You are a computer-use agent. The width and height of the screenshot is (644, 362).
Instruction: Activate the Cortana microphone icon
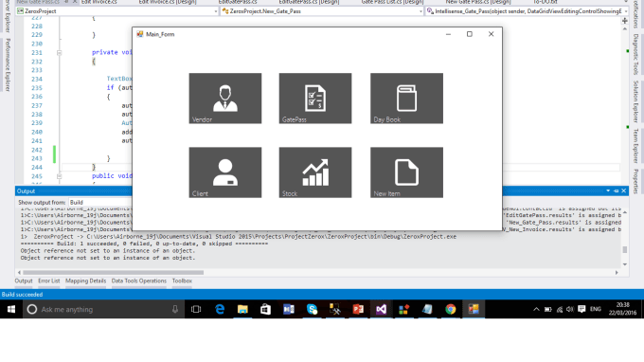[x=175, y=309]
